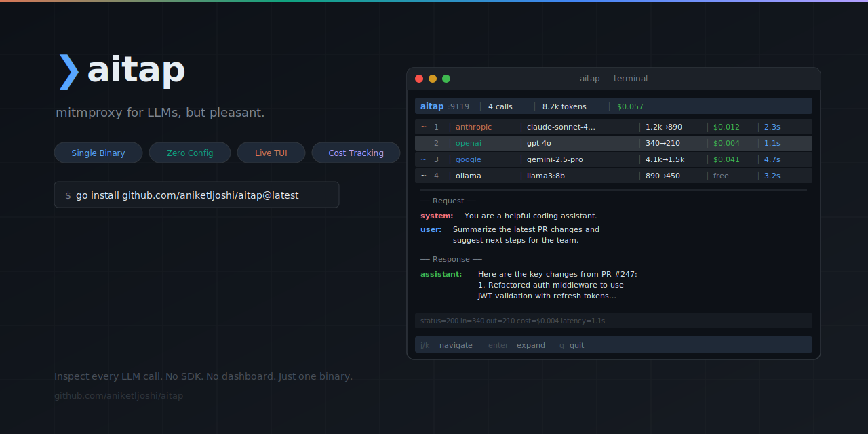
Task: Click the mitmproxy for LLMs tagline
Action: point(160,113)
